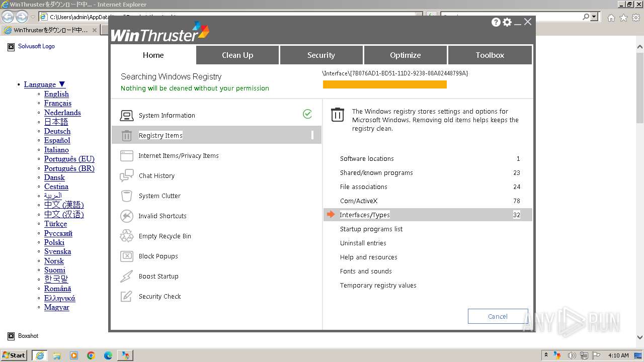Open Internet Explorer favorites star icon
Screen dimensions: 644x362
(623, 18)
